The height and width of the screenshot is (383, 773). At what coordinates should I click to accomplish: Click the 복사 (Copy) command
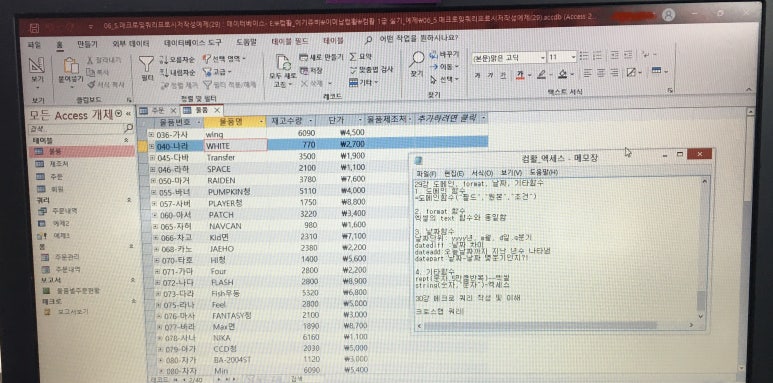click(x=98, y=72)
